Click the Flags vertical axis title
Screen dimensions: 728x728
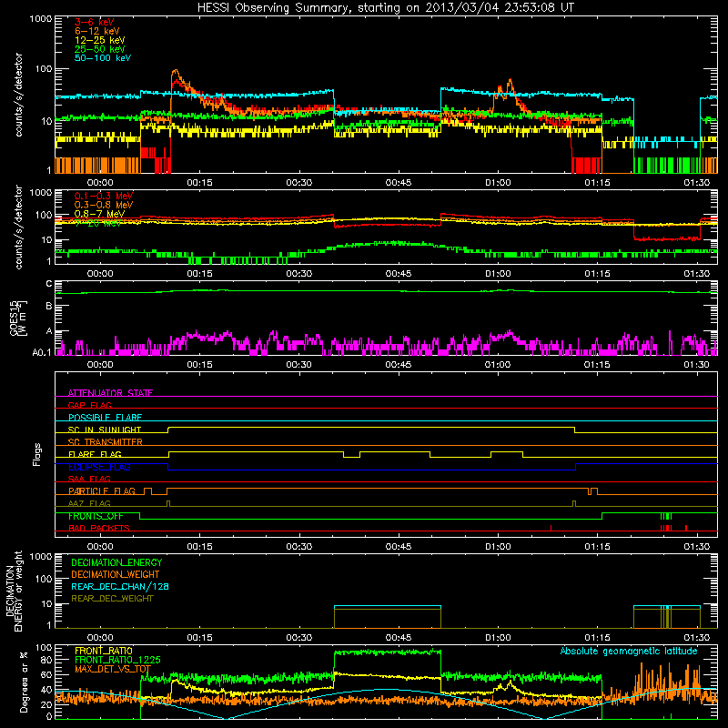(37, 454)
